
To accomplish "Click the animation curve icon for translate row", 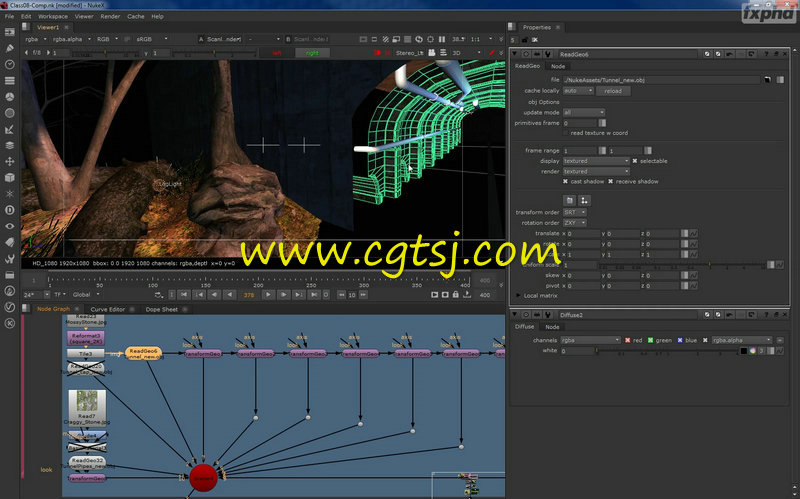I will pyautogui.click(x=694, y=233).
